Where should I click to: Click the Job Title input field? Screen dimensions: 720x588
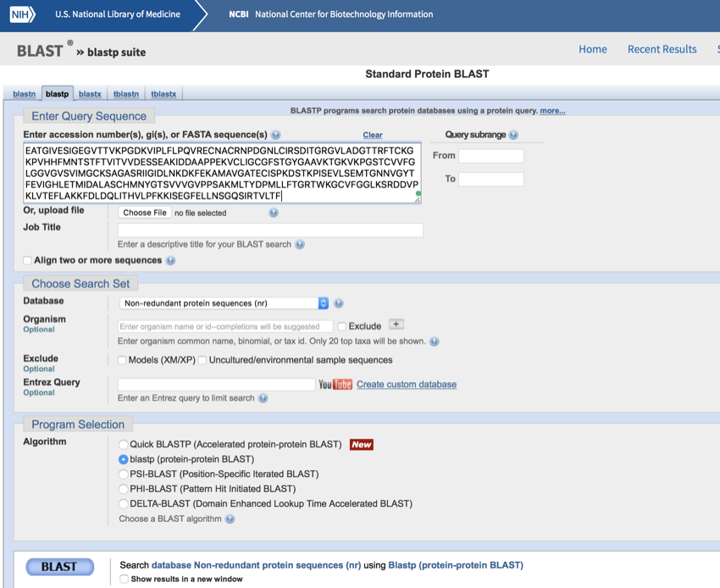(x=270, y=230)
